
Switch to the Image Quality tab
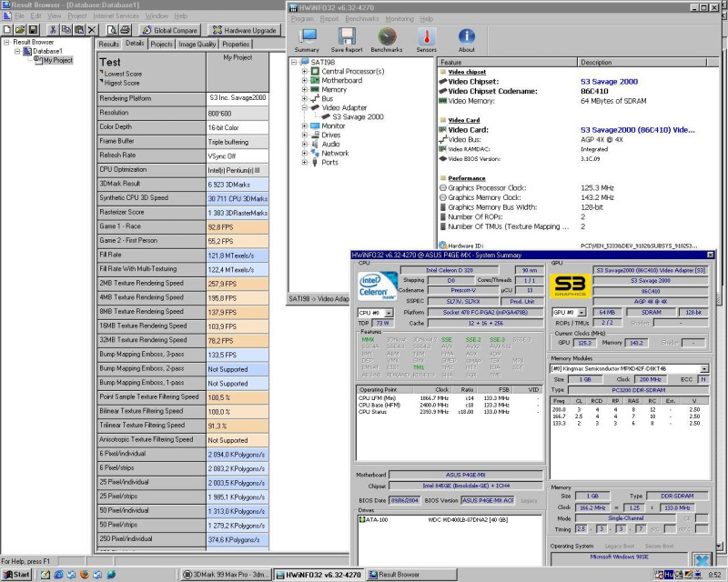pos(197,44)
